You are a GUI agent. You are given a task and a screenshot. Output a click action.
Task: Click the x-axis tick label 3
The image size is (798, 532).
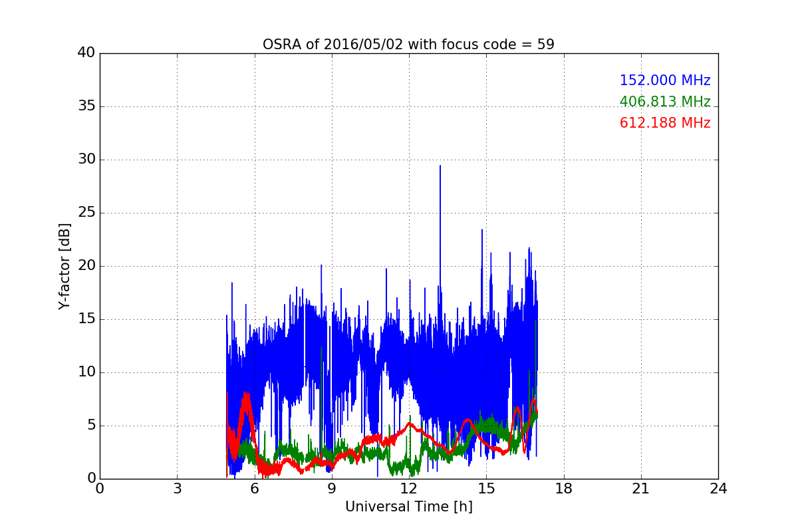(177, 489)
